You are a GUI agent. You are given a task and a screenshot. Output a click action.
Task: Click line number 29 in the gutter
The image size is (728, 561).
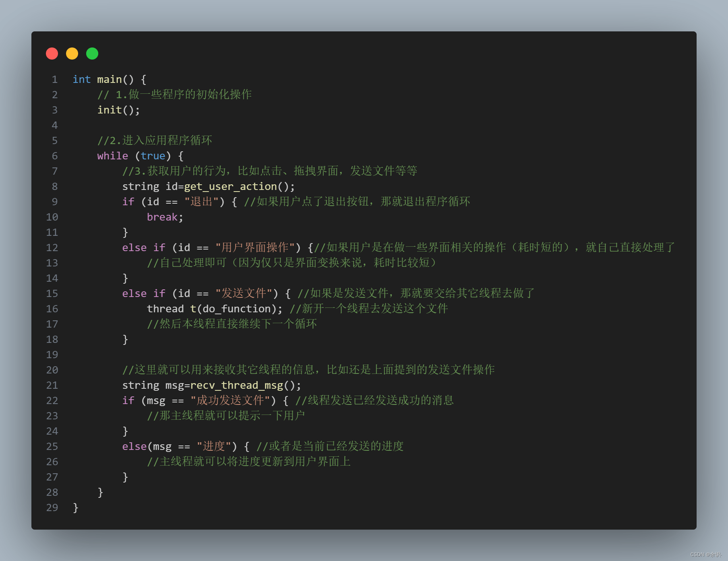52,507
